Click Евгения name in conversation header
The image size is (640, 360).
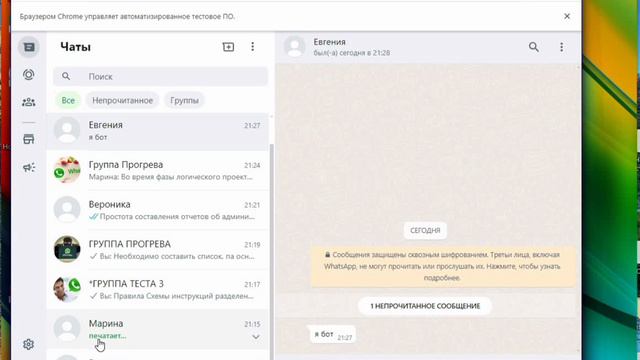point(329,42)
